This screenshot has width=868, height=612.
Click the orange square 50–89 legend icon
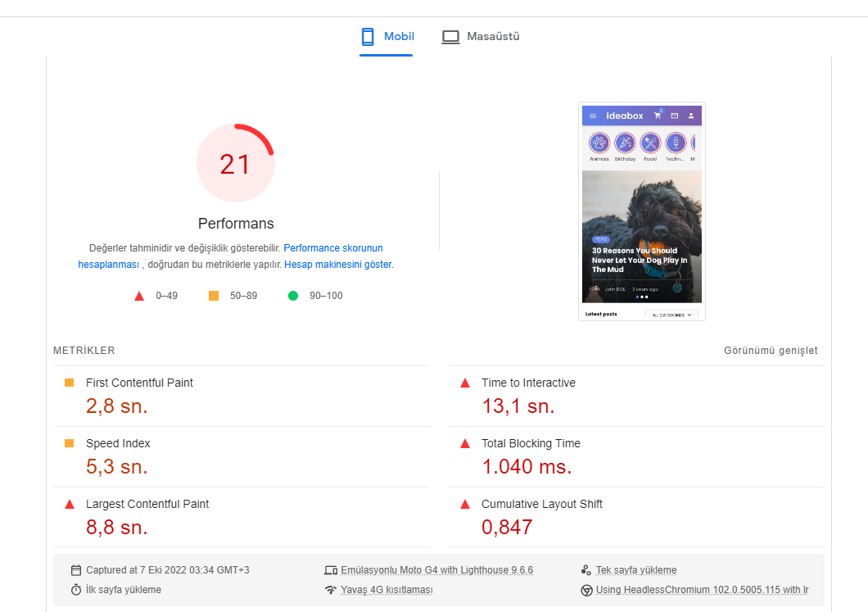coord(214,296)
